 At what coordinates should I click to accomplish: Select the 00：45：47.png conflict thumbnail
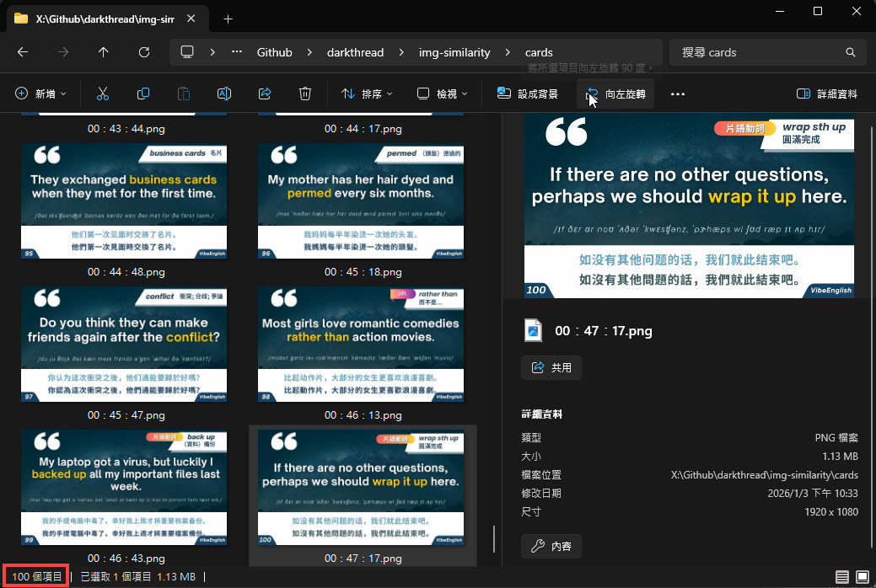pos(126,345)
